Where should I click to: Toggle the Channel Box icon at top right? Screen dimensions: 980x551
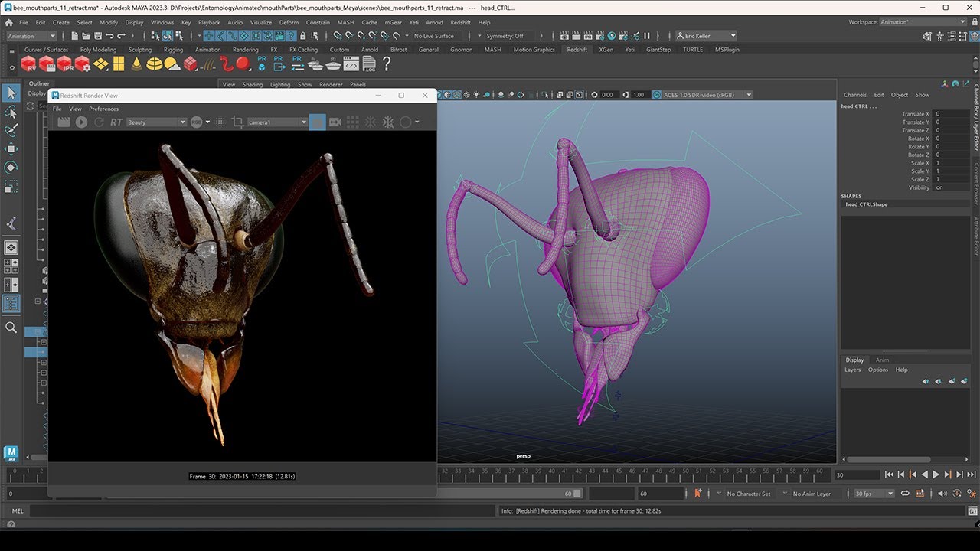pos(974,36)
